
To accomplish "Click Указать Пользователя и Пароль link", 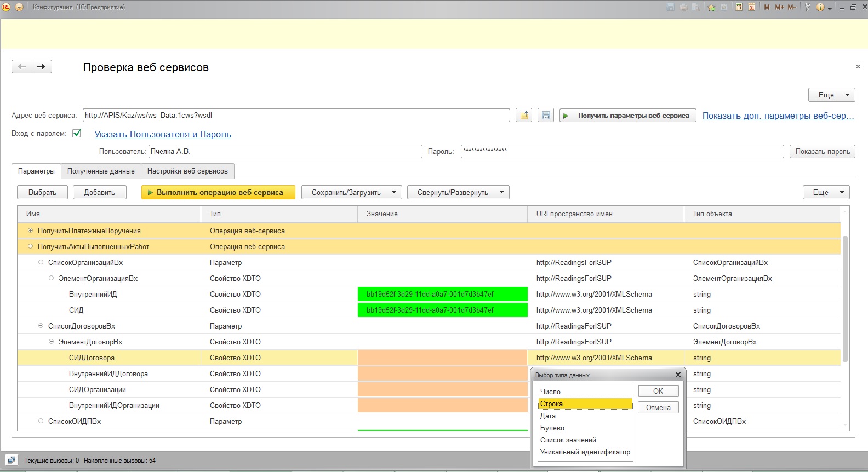I will point(163,134).
